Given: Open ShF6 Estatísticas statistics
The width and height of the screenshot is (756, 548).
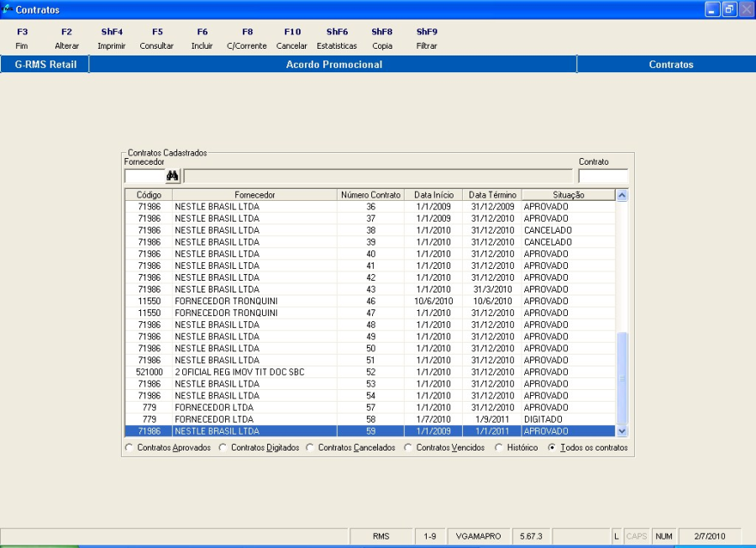Looking at the screenshot, I should [x=337, y=39].
